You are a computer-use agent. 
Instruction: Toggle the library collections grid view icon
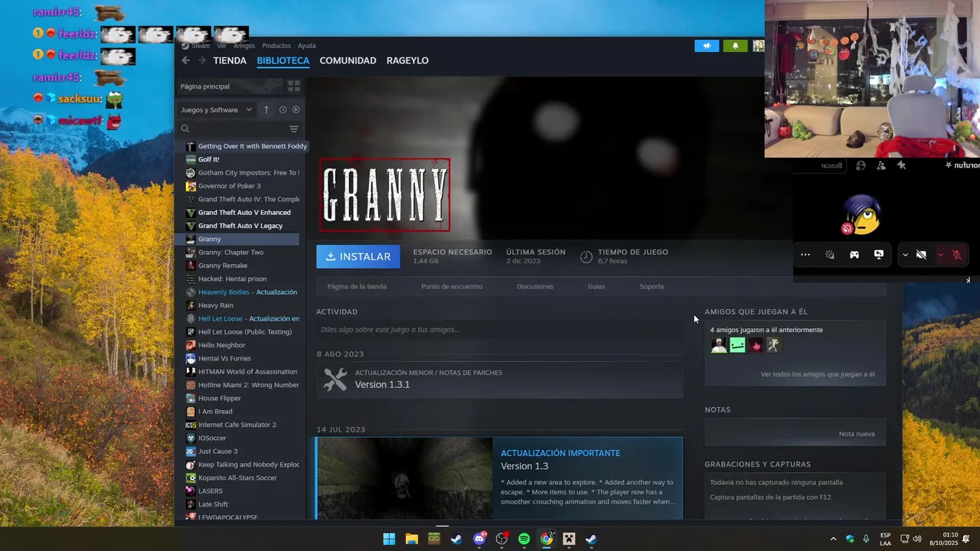point(293,86)
